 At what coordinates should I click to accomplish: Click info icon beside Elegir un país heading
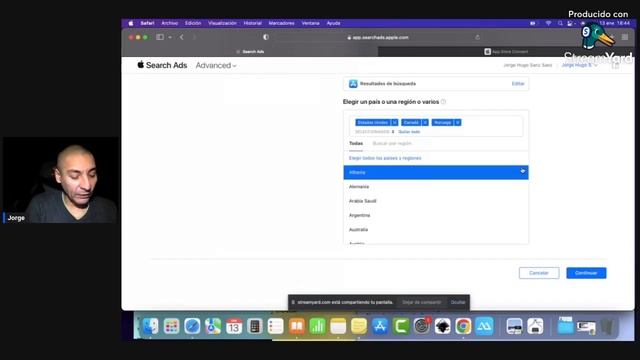tap(444, 102)
